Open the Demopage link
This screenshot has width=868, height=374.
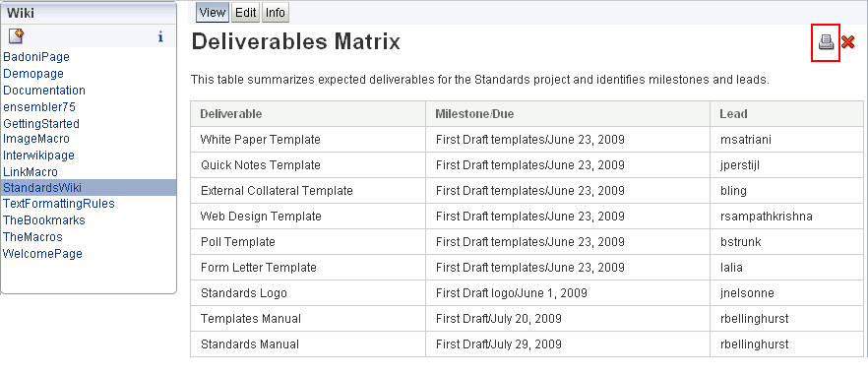click(x=33, y=74)
